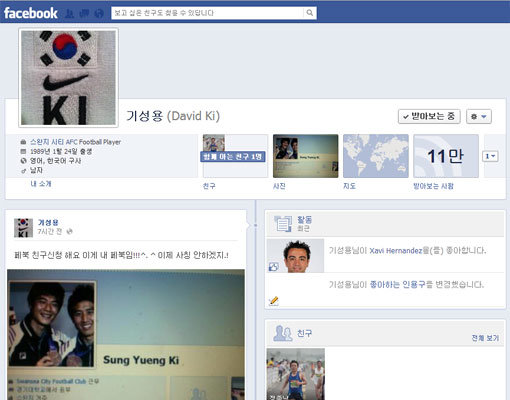This screenshot has width=510, height=400.
Task: Open the runner friend photo thumbnail
Action: pos(296,374)
